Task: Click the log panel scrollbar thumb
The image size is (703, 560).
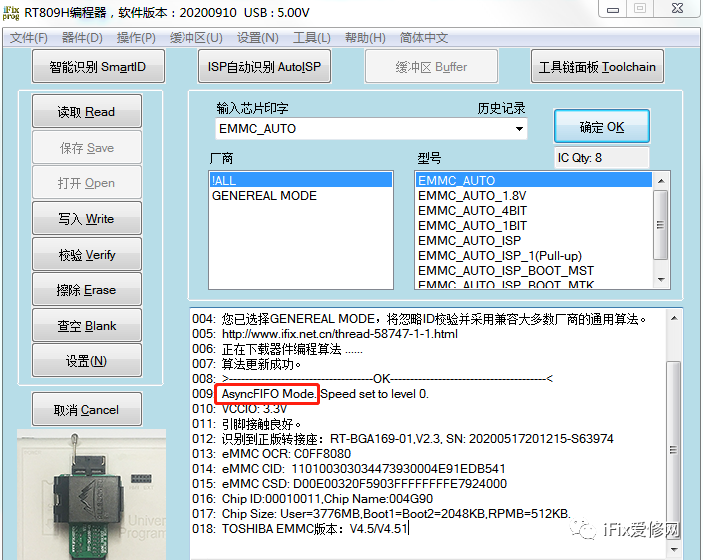Action: click(x=673, y=449)
